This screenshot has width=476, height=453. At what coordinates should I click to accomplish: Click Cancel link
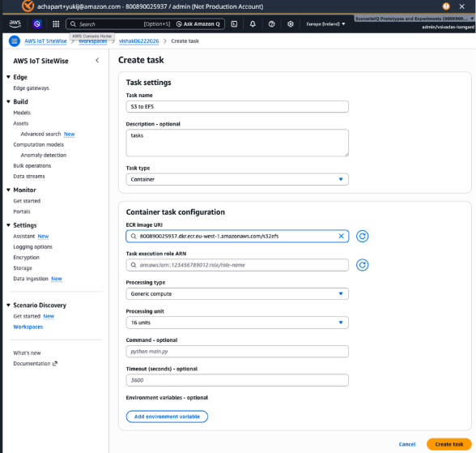[406, 445]
